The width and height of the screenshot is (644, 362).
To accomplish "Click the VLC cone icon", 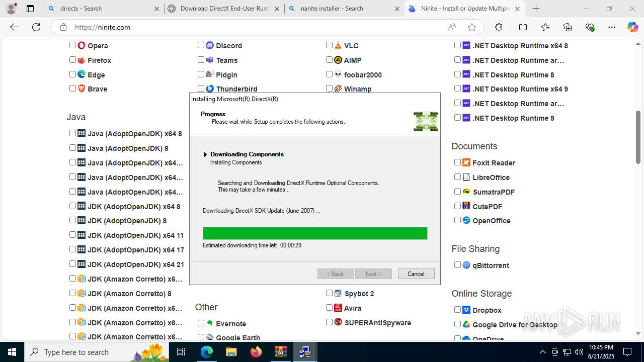I will pyautogui.click(x=338, y=45).
